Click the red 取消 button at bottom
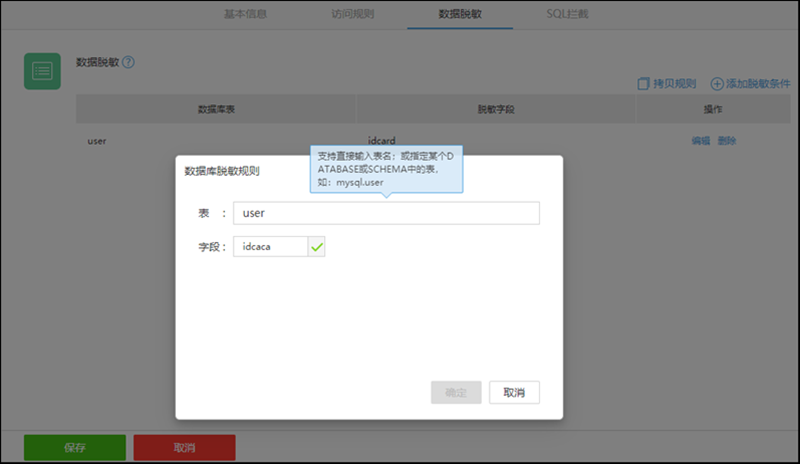Screen dimensions: 800x464 click(x=184, y=447)
